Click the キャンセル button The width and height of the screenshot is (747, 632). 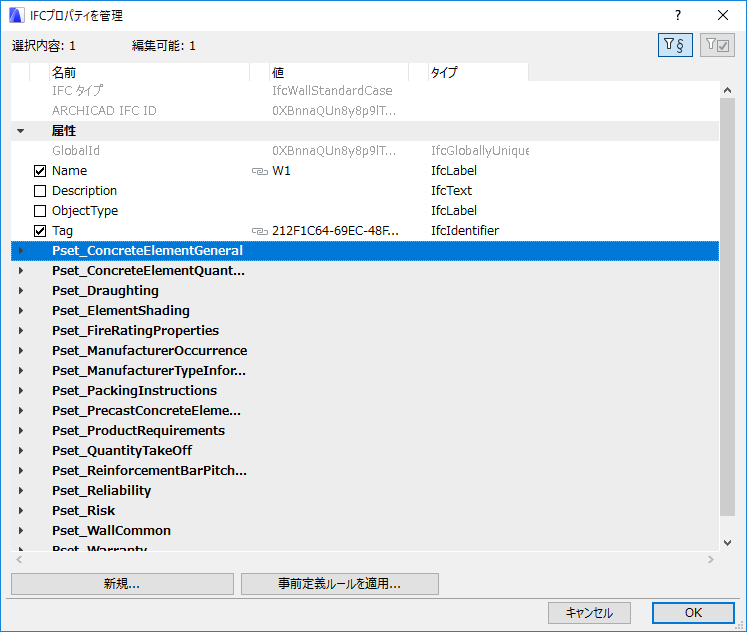tap(589, 613)
